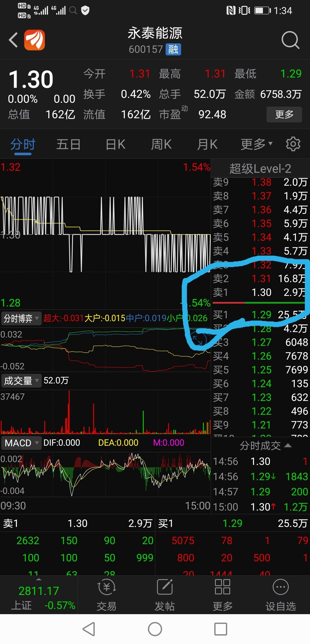This screenshot has height=644, width=310.
Task: Tap the current price 1.30
Action: (31, 79)
